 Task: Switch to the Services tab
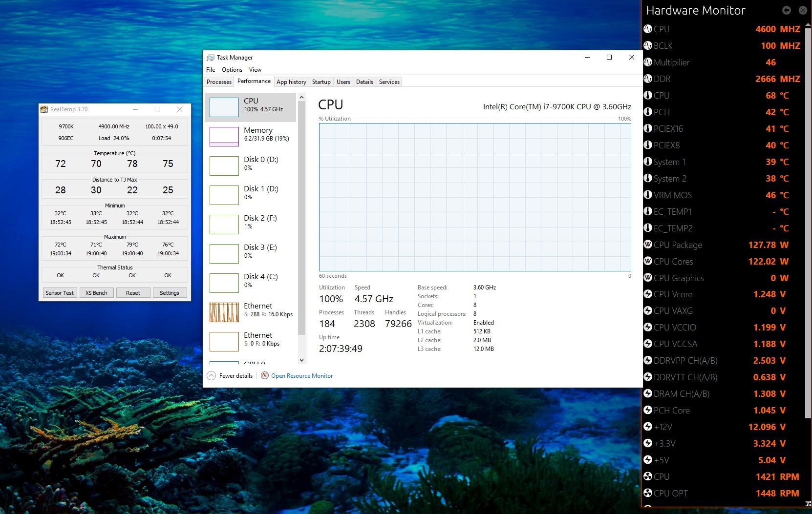point(389,82)
